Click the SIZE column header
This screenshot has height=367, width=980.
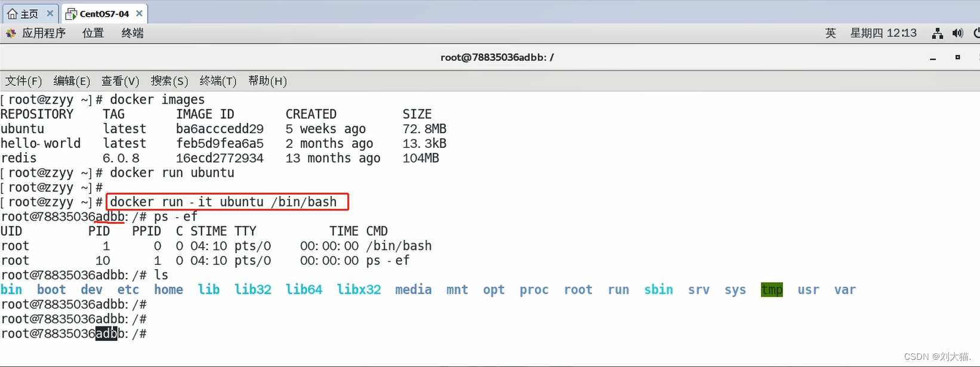click(417, 114)
